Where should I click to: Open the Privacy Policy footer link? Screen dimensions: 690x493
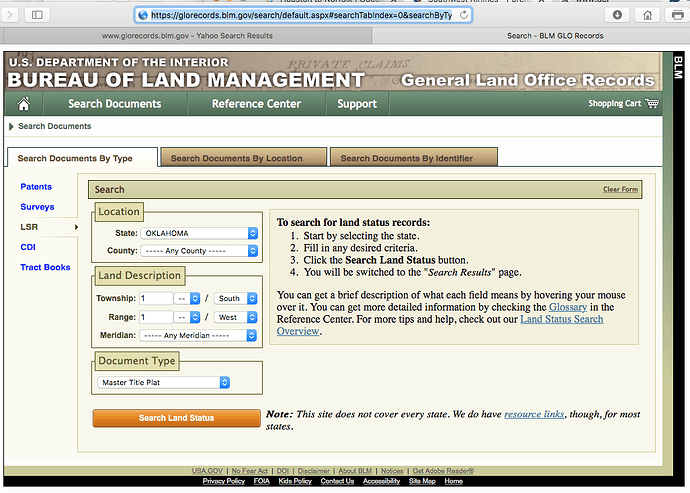click(224, 481)
